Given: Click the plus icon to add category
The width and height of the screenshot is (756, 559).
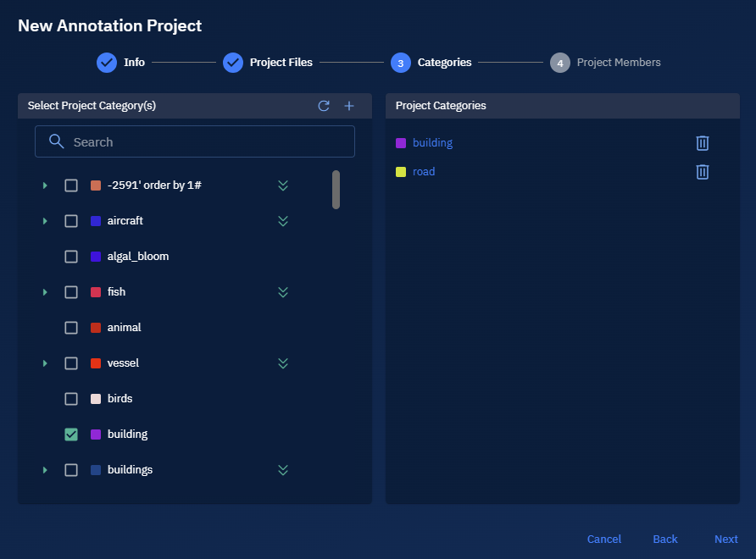Looking at the screenshot, I should coord(349,106).
